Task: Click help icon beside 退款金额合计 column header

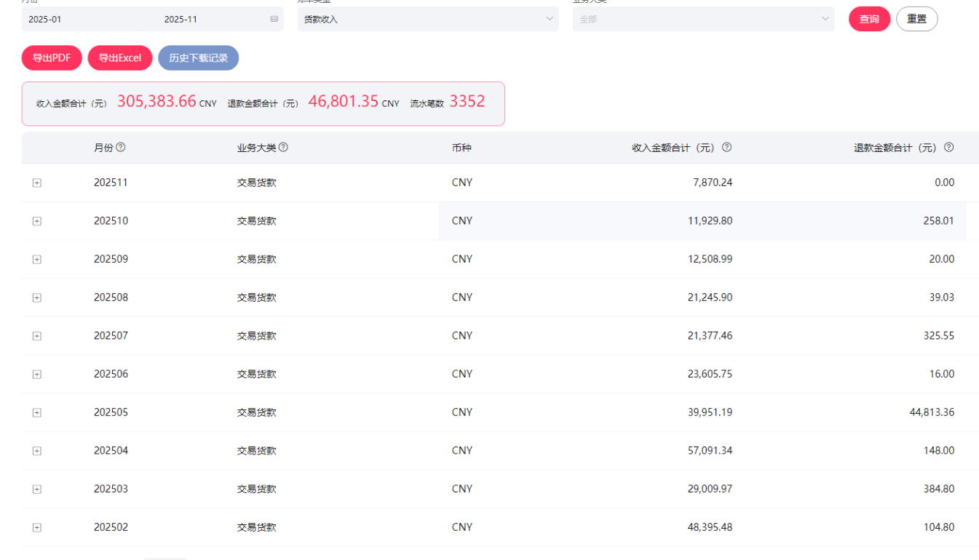Action: (x=948, y=147)
